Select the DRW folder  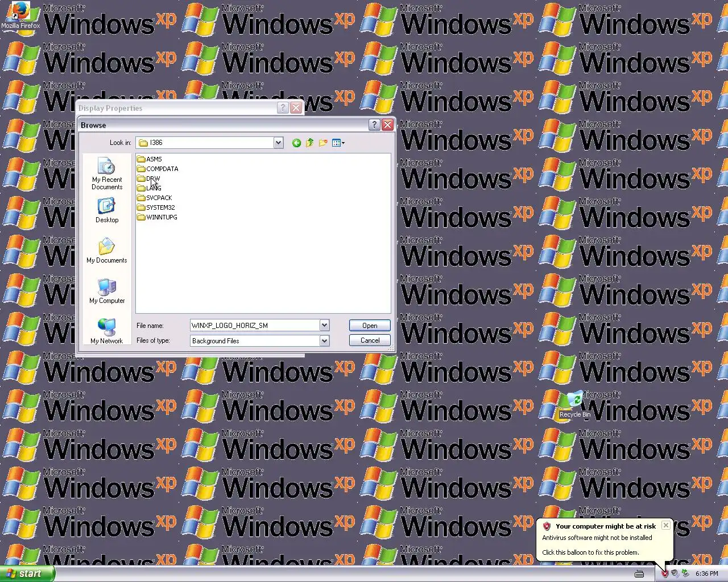point(148,178)
